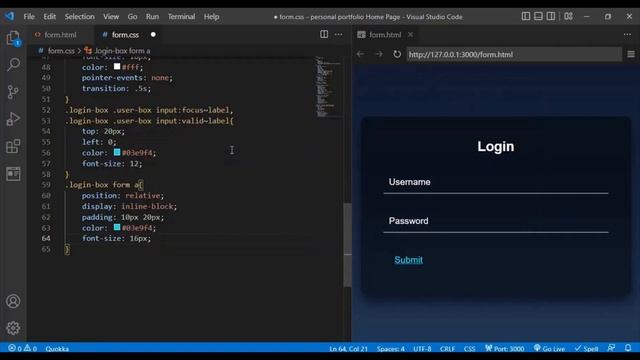
Task: Change language mode via CSS status item
Action: [x=469, y=349]
